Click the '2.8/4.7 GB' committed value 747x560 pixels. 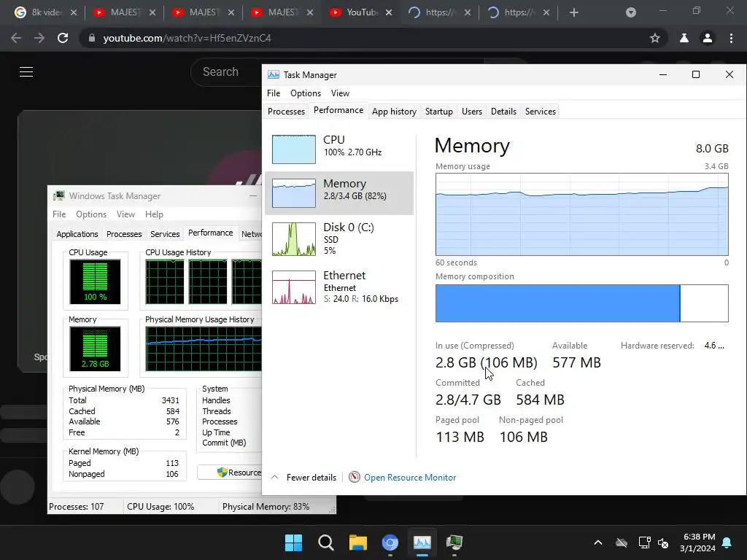point(468,400)
